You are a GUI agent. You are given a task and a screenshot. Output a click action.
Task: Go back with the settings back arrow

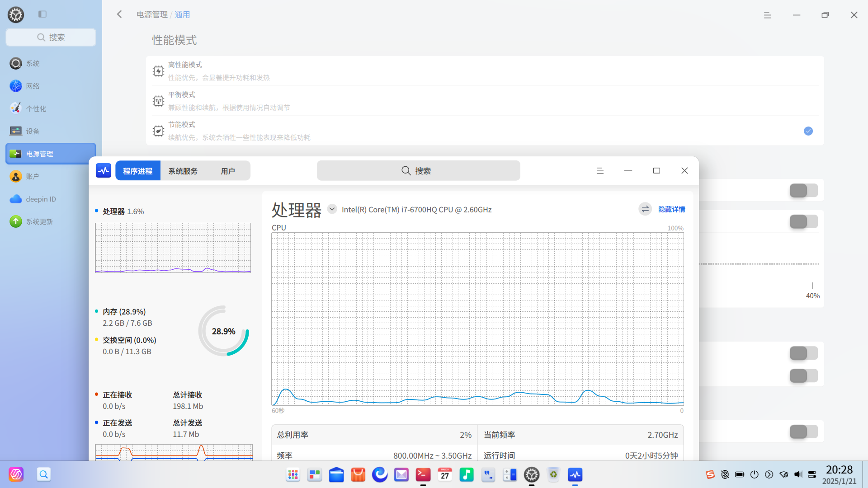click(119, 14)
